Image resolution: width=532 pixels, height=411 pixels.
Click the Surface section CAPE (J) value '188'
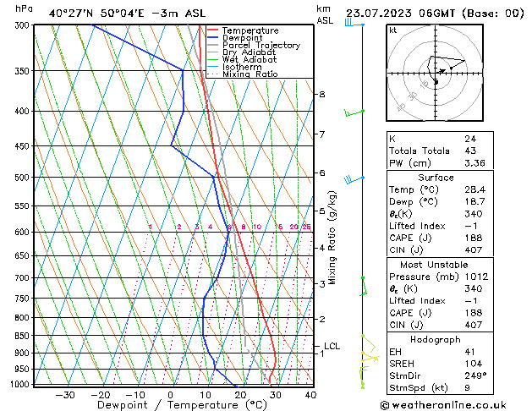point(474,238)
